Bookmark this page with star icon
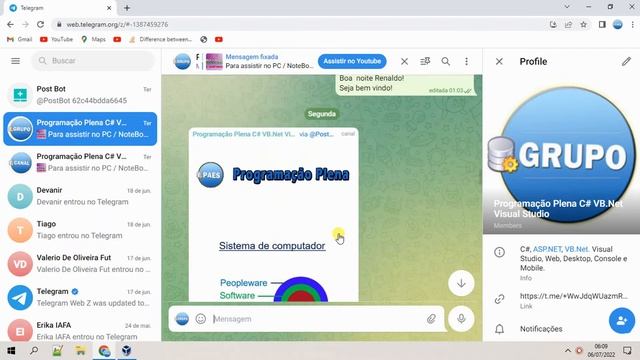 point(584,24)
